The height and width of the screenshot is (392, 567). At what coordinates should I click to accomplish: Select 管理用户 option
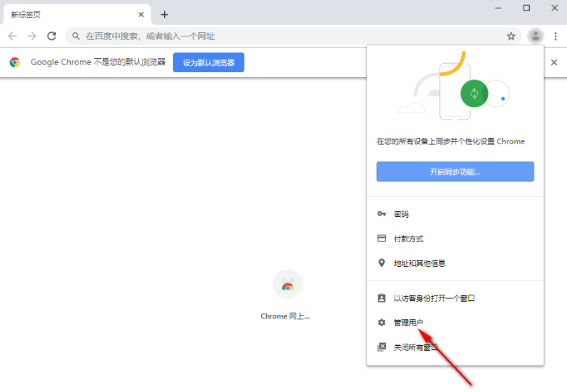(456, 323)
